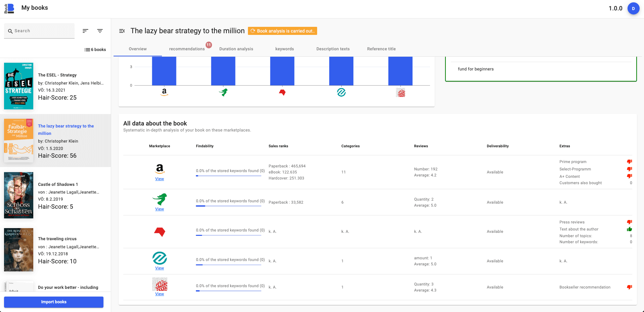The image size is (644, 312).
Task: Click thumbs-down beside Bookseller recommendation
Action: (629, 287)
